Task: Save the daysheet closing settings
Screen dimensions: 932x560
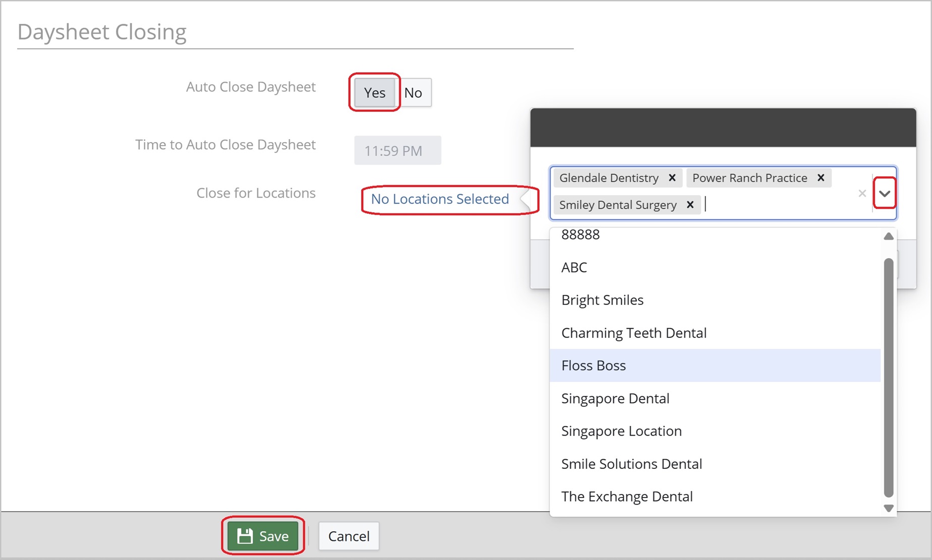Action: (263, 536)
